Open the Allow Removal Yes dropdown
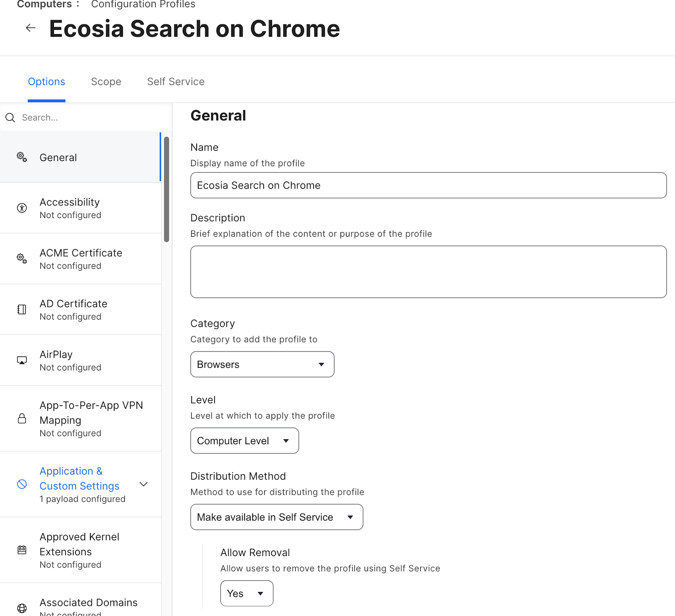The width and height of the screenshot is (675, 616). (247, 594)
